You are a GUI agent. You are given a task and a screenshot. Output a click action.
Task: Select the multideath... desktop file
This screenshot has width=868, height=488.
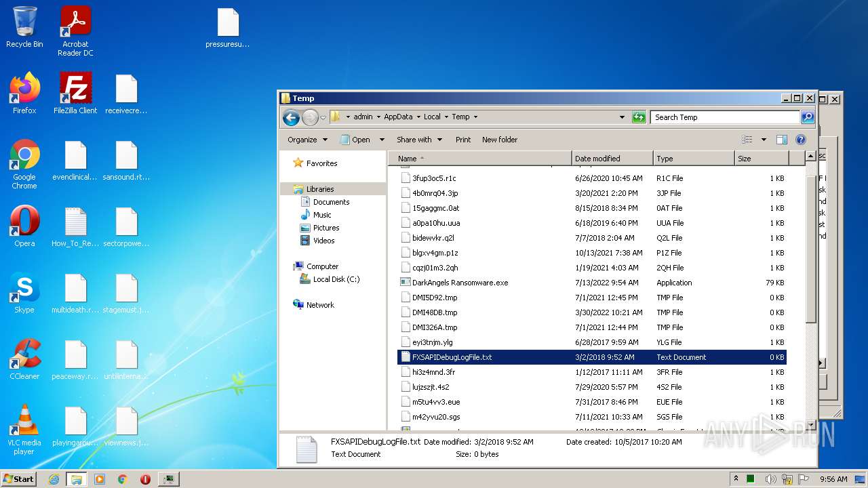click(x=75, y=293)
